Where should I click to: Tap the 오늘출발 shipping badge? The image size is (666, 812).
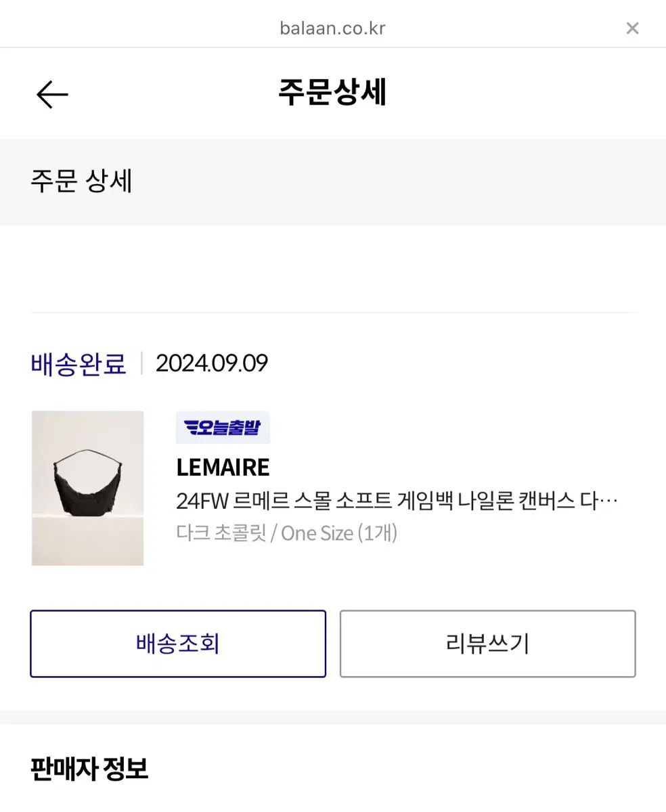pyautogui.click(x=223, y=428)
